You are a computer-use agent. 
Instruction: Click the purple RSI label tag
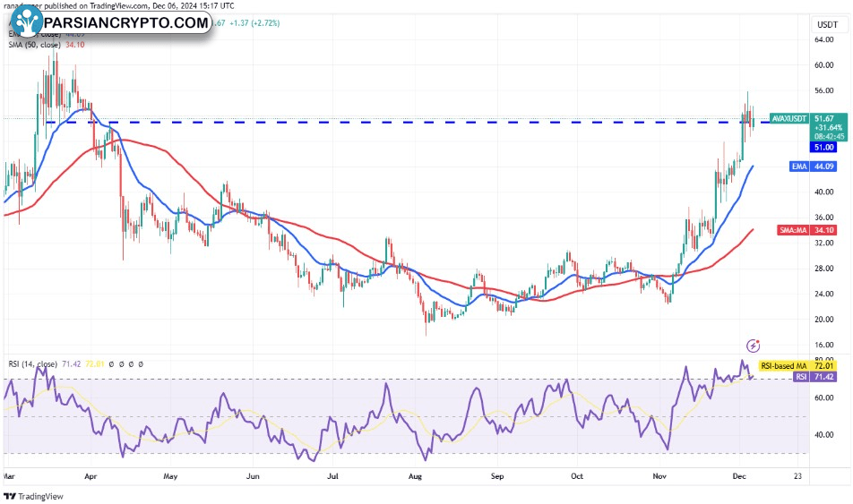click(801, 377)
